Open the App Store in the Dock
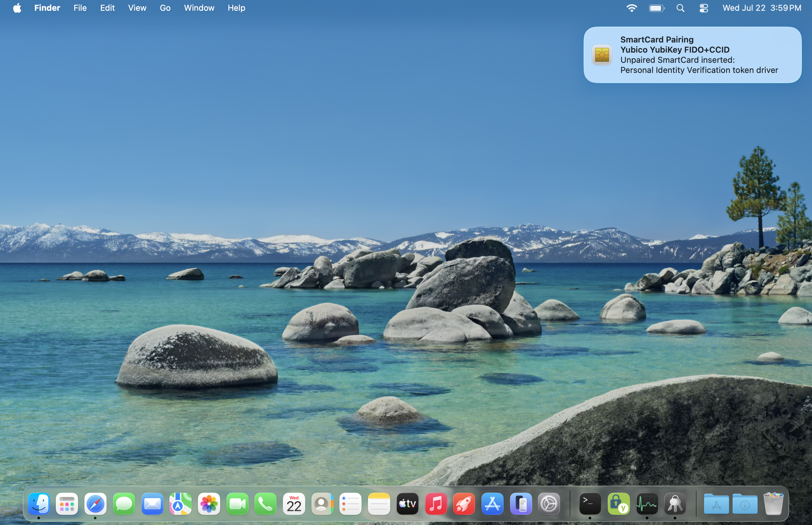 493,503
